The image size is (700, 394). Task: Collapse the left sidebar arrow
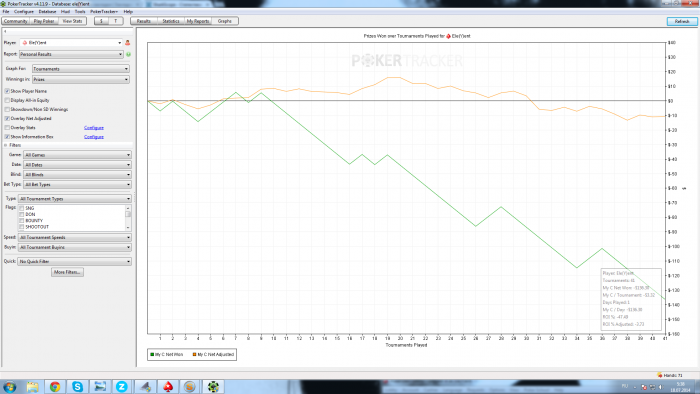point(5,31)
